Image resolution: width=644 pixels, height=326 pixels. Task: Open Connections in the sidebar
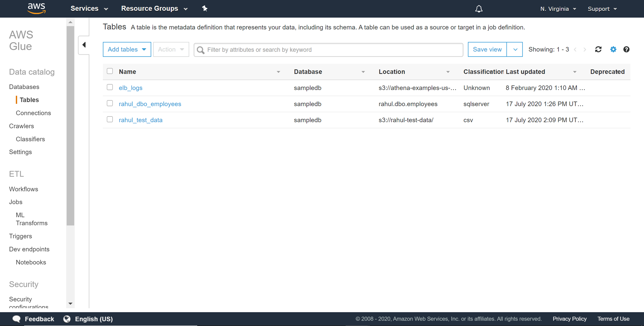(33, 113)
